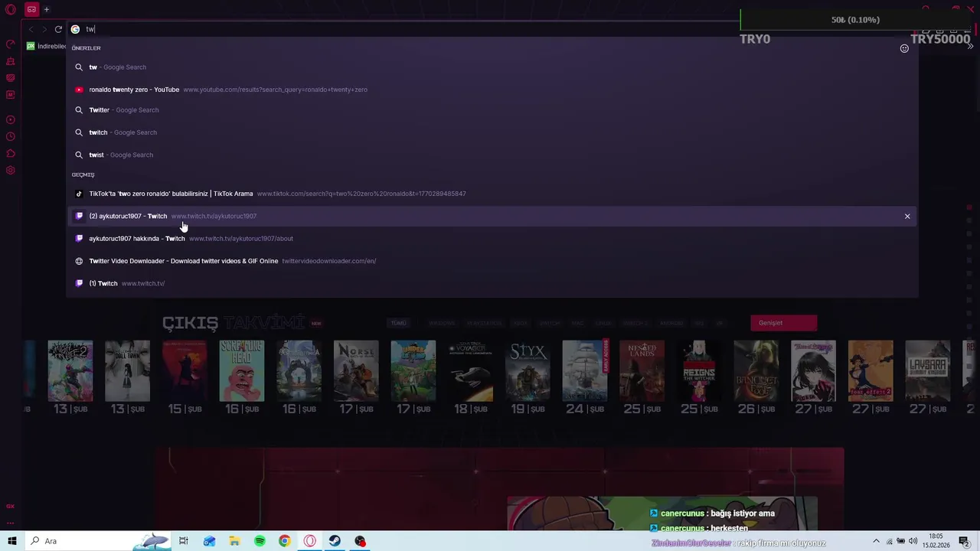980x551 pixels.
Task: Open Outlook from the taskbar
Action: tap(209, 541)
